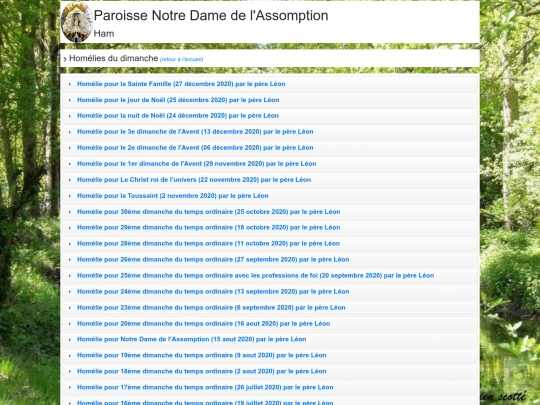The width and height of the screenshot is (540, 405).
Task: Expand the 3e dimanche de l'Avent arrow
Action: click(70, 132)
